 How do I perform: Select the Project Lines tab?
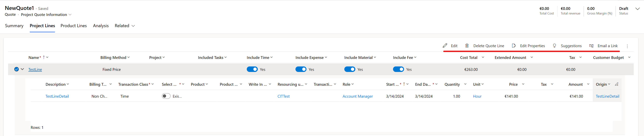pos(42,26)
